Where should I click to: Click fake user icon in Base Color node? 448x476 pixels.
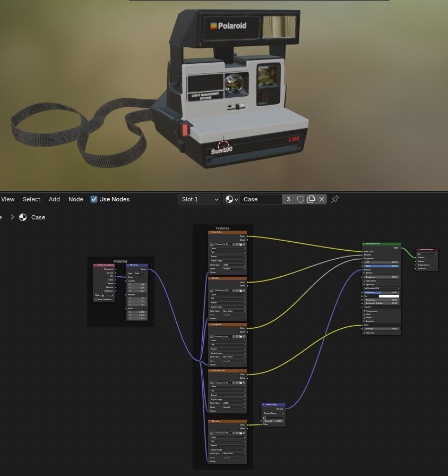coord(234,244)
